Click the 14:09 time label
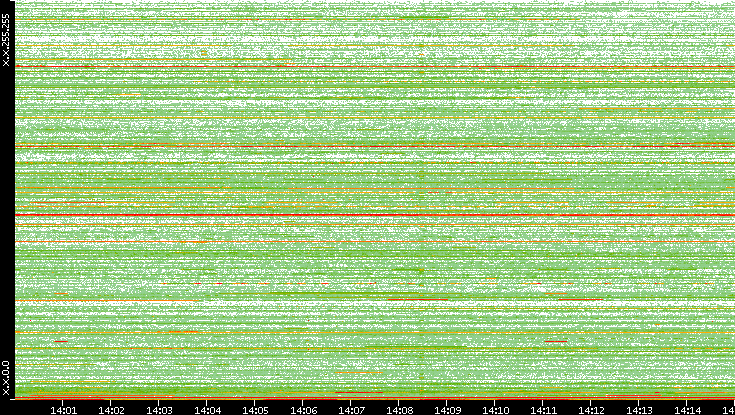Viewport: 735px width, 415px height. click(448, 410)
